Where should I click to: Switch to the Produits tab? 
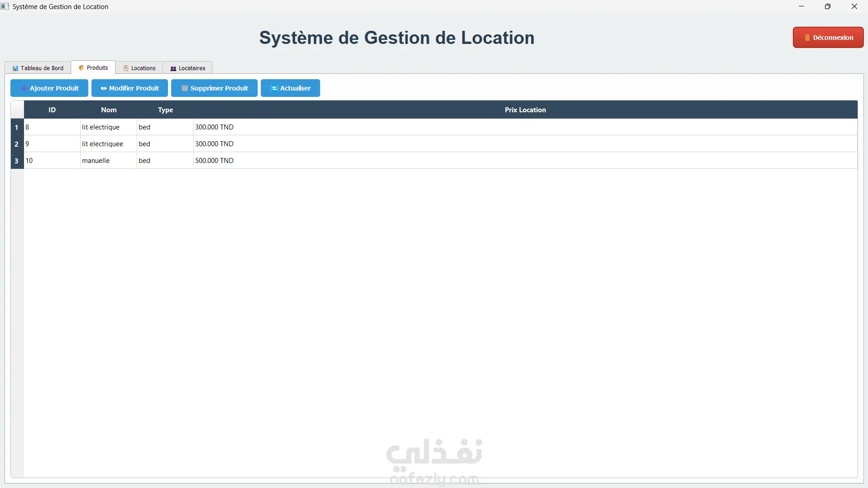point(93,67)
